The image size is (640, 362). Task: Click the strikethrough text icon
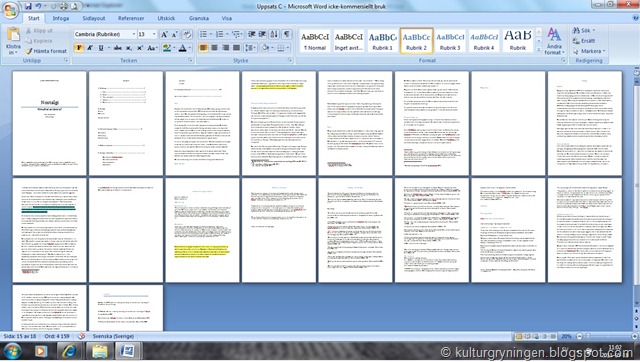(118, 48)
